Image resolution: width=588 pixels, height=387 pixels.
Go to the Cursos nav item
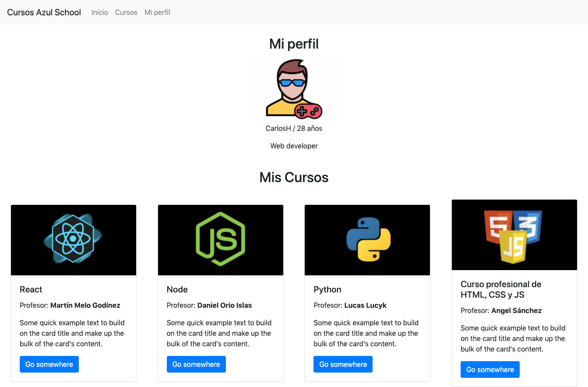click(x=126, y=12)
